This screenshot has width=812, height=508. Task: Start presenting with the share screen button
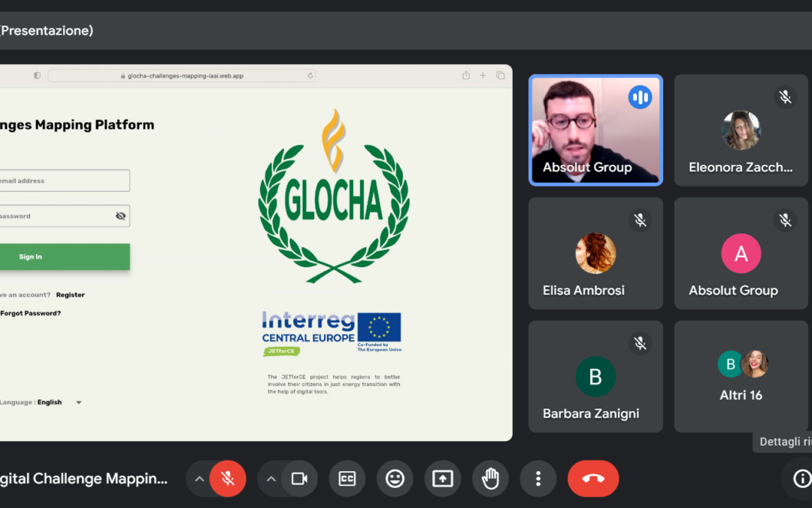click(443, 479)
